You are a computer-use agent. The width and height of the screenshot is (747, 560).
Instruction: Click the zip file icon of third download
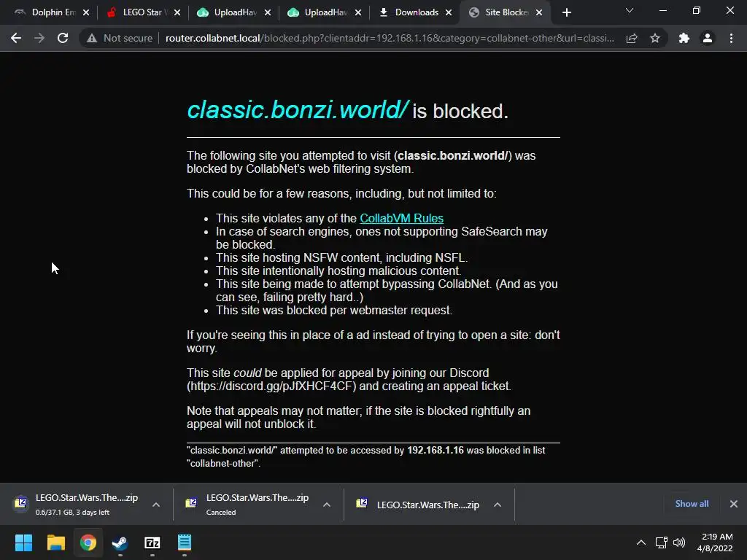click(362, 503)
